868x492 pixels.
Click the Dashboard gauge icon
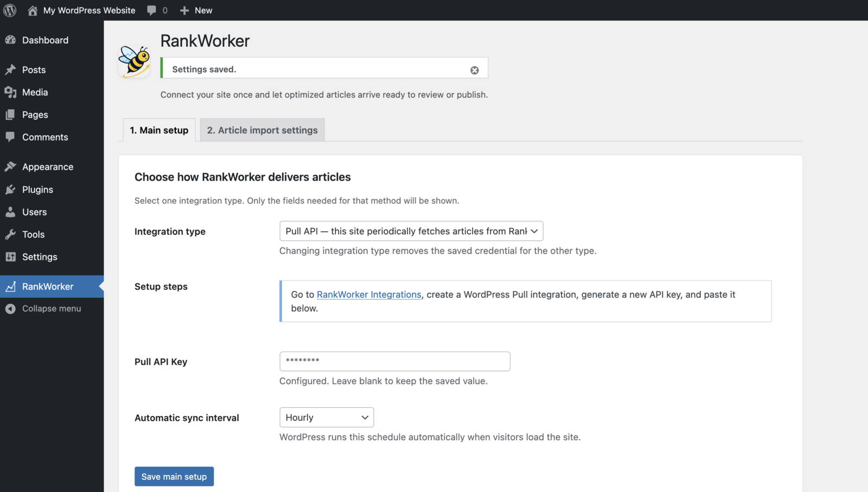pos(10,40)
